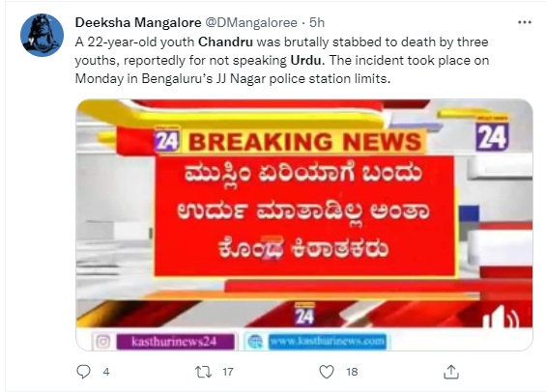
Task: Click the kasthurinews24 Instagram label
Action: click(x=175, y=342)
